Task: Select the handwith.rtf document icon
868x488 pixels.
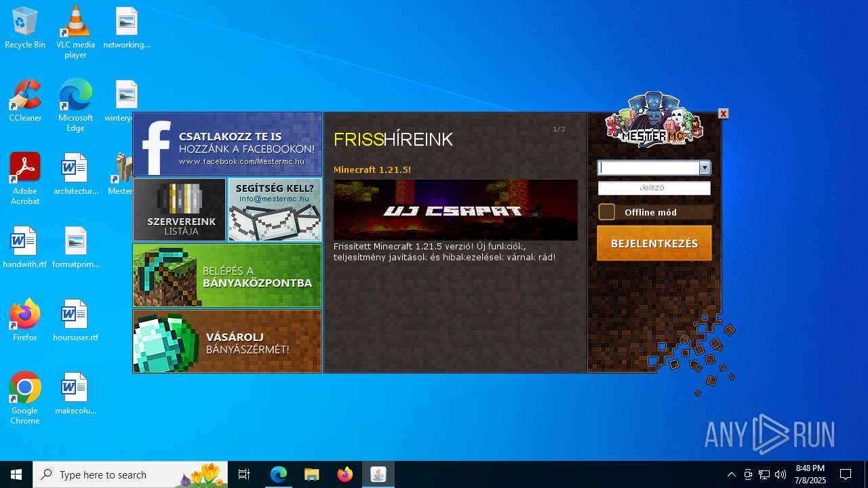Action: click(25, 248)
